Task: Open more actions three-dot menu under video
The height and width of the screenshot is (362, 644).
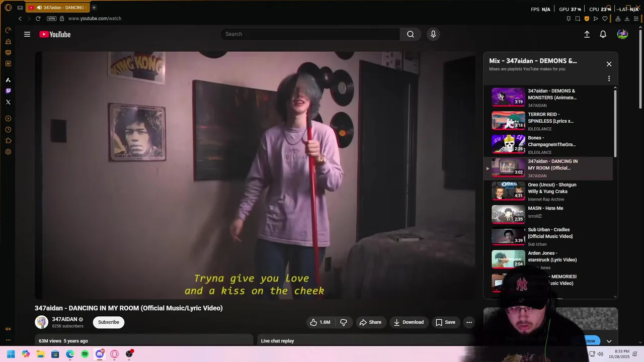Action: [x=469, y=322]
